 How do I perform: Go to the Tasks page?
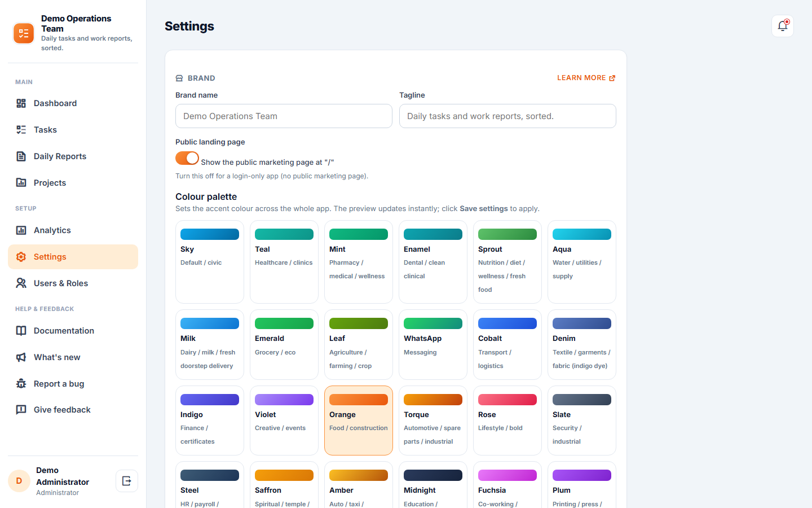73,130
